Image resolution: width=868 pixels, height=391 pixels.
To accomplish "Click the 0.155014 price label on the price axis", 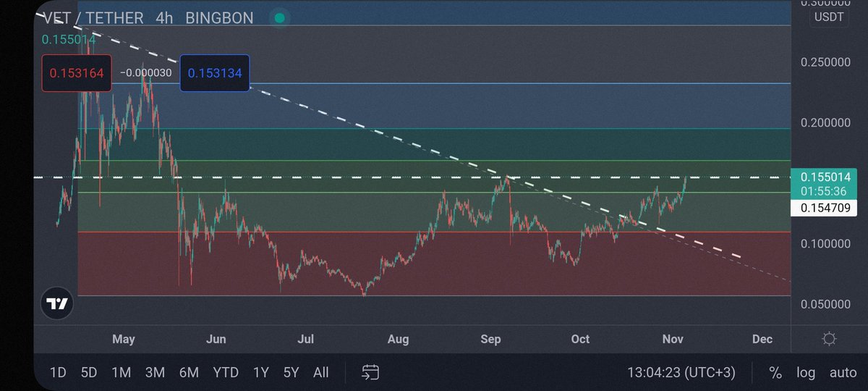I will [x=825, y=177].
